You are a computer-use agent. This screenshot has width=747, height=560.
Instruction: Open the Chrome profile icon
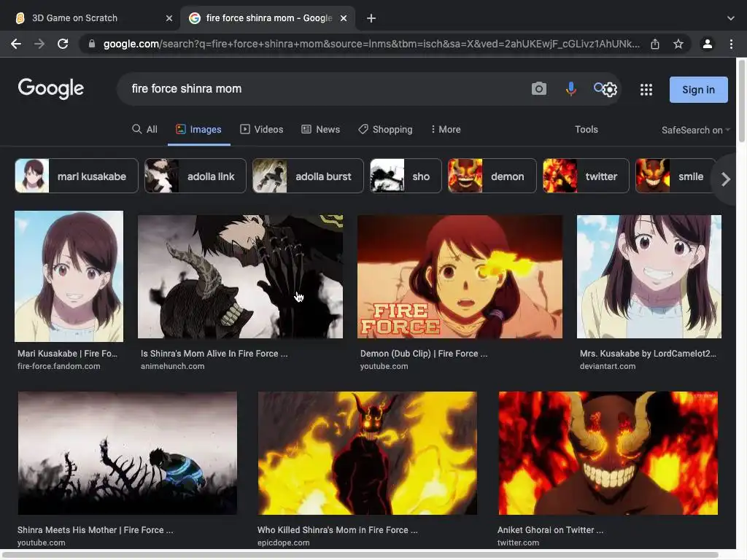pyautogui.click(x=708, y=44)
